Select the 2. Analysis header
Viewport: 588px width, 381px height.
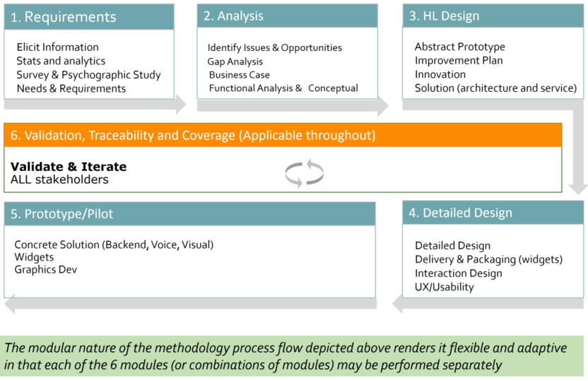287,16
